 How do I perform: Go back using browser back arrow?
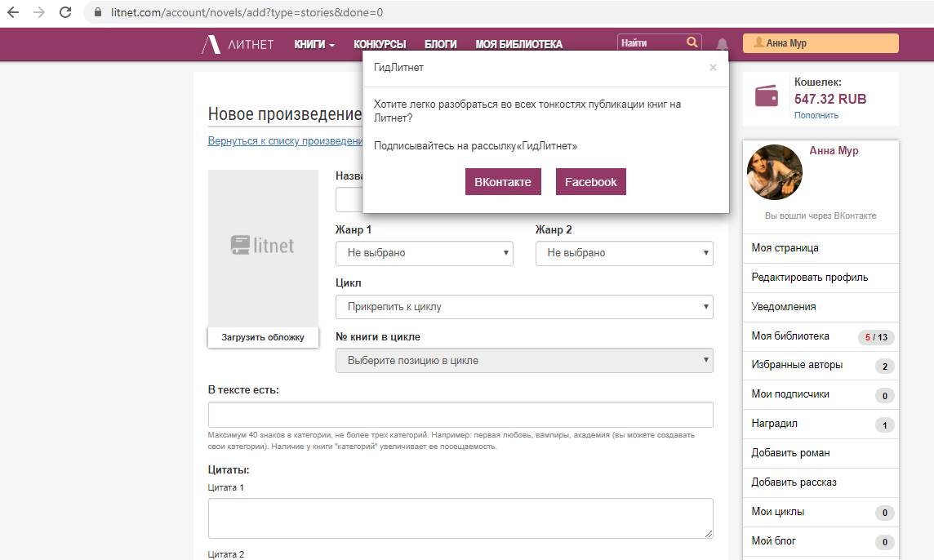pos(13,12)
